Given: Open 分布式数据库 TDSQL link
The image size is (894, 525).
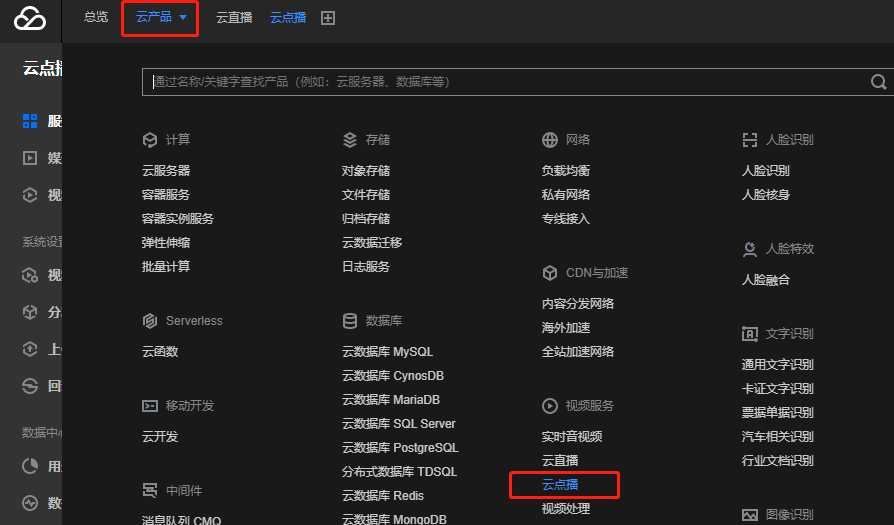Looking at the screenshot, I should click(x=399, y=471).
